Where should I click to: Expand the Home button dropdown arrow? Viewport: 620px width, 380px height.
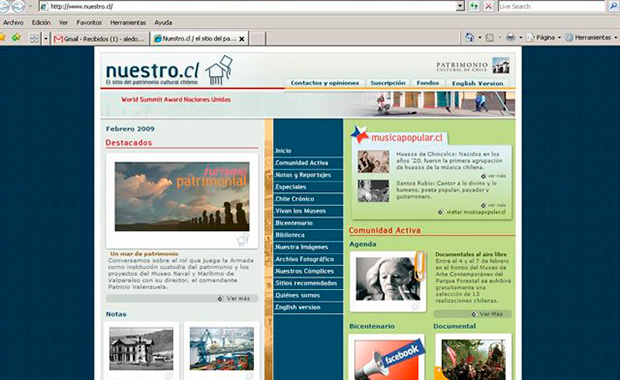point(480,38)
